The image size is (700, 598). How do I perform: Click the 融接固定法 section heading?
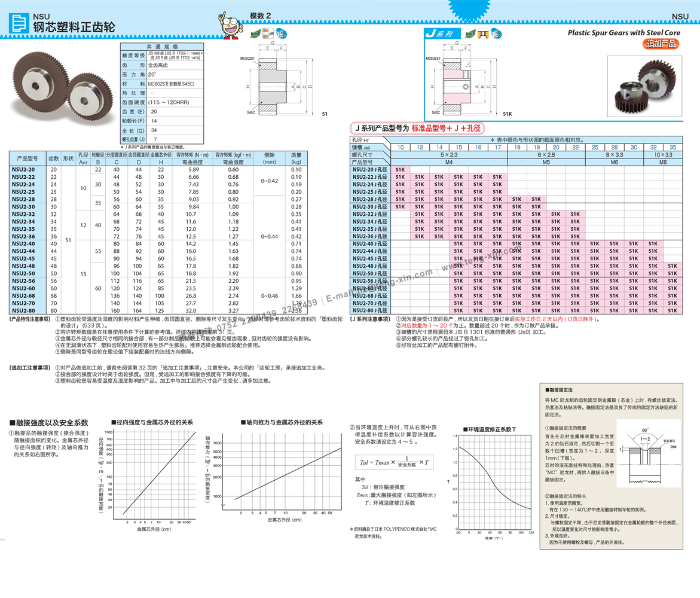[559, 390]
